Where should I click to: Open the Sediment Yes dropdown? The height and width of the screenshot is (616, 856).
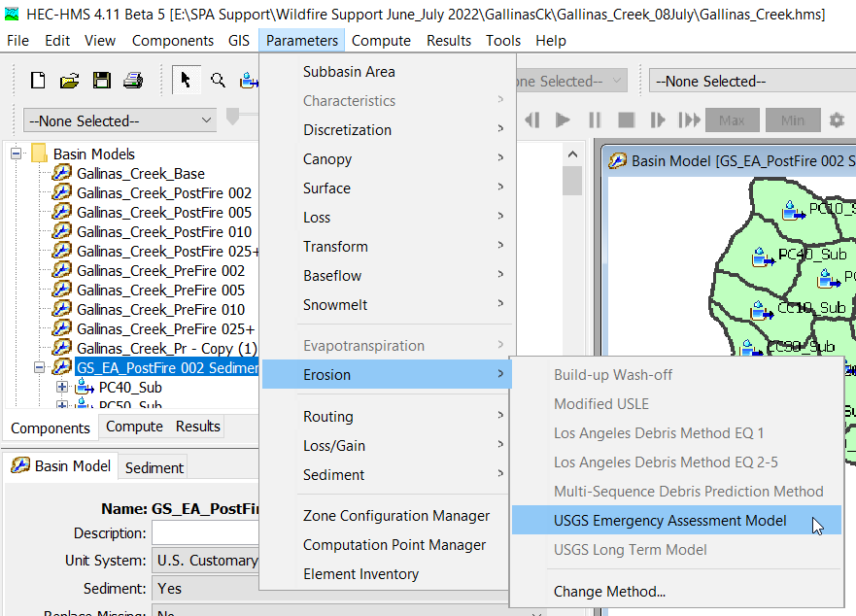pyautogui.click(x=206, y=588)
